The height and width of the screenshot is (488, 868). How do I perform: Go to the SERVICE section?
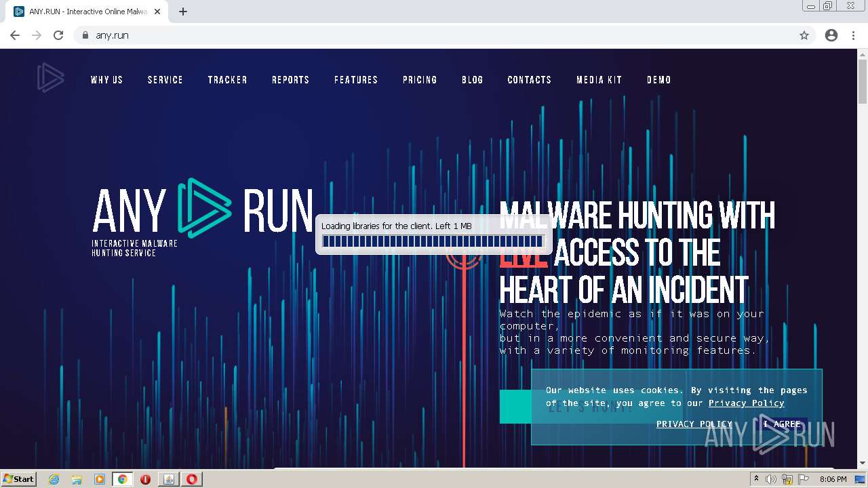(x=165, y=80)
